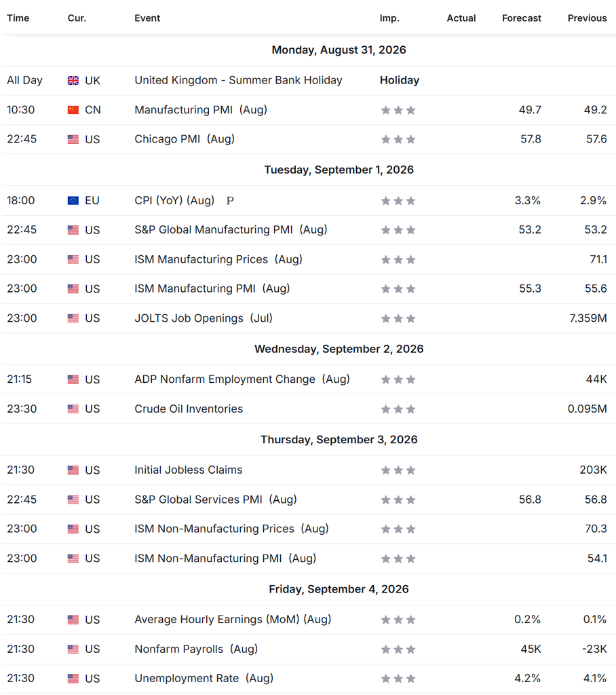The height and width of the screenshot is (695, 616).
Task: Open S&P Global Services PMI event
Action: (x=215, y=500)
